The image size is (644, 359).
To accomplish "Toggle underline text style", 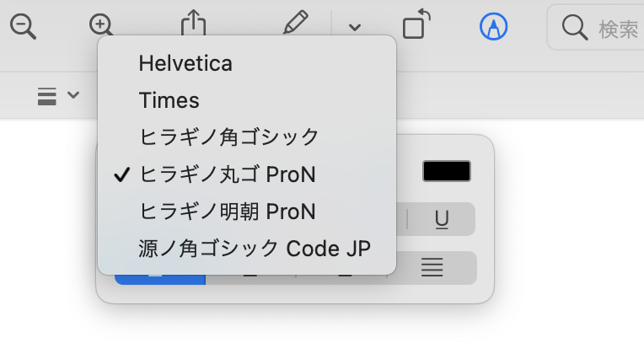I will (442, 219).
